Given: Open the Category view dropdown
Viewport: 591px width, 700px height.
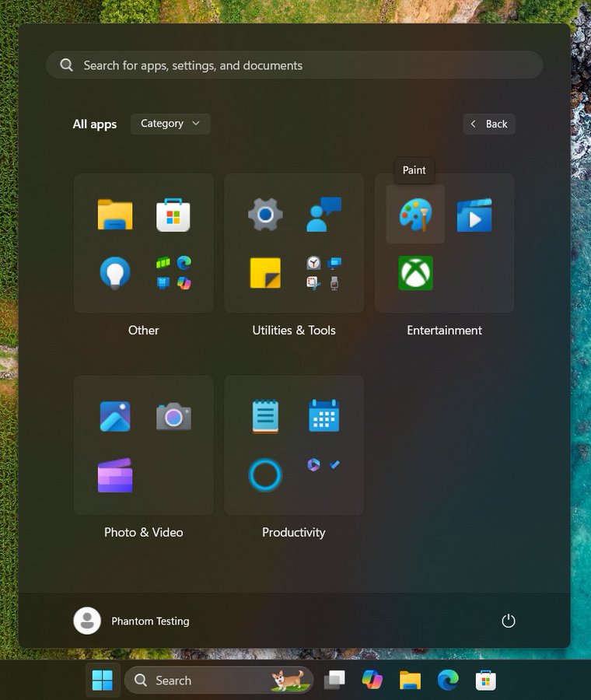Looking at the screenshot, I should [170, 124].
